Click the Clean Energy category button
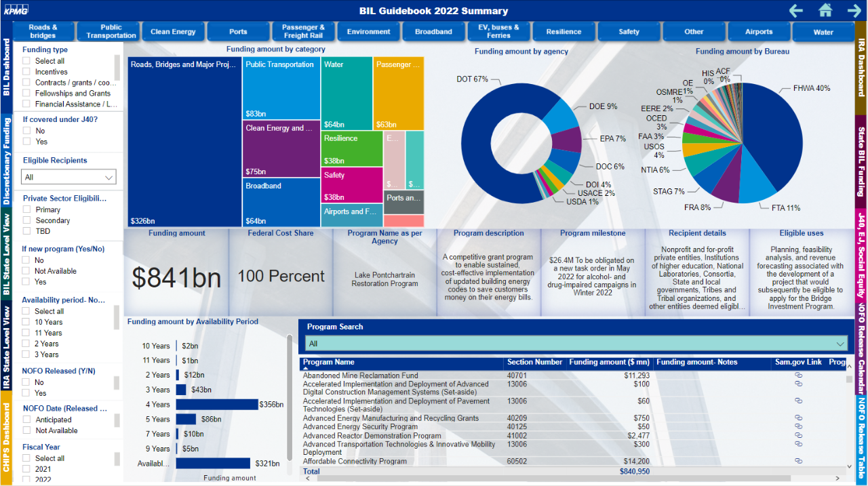The width and height of the screenshot is (868, 486). (173, 32)
